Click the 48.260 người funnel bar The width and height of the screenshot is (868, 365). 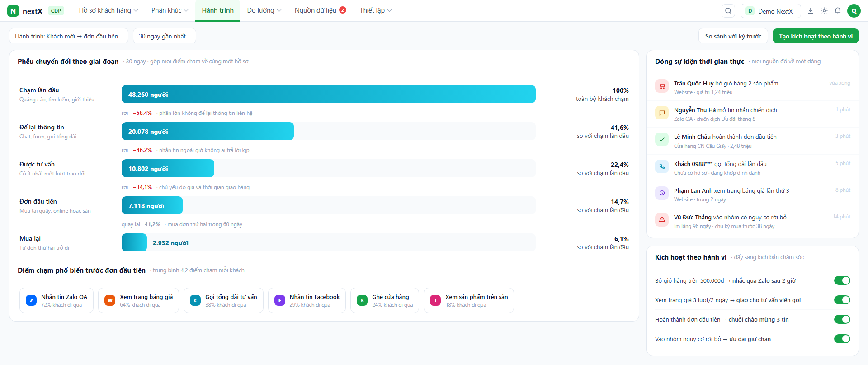(x=329, y=94)
